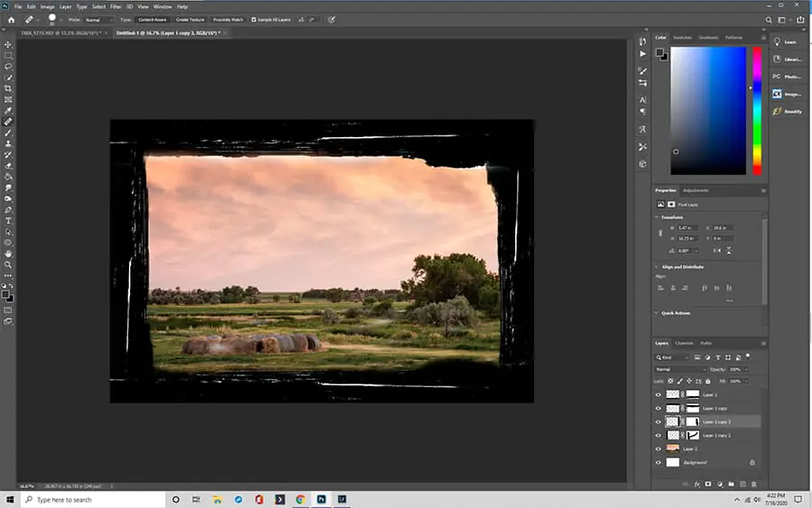Select the Move tool

point(8,44)
